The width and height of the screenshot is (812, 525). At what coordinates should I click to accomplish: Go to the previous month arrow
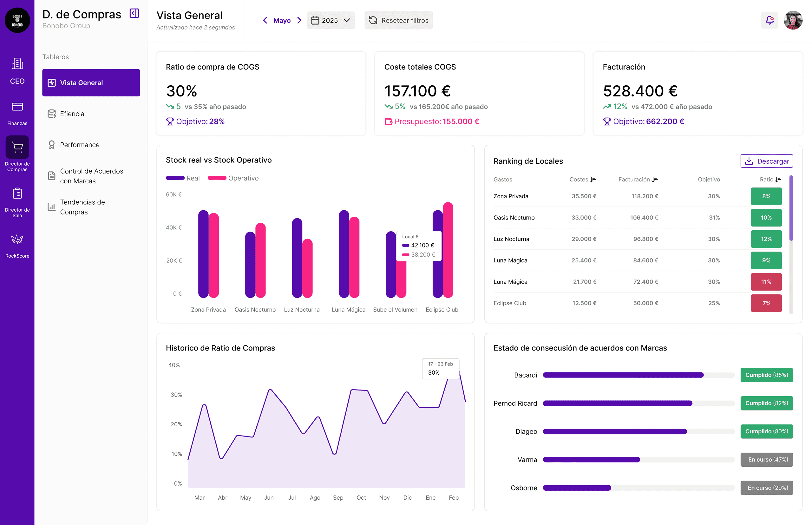(x=265, y=20)
